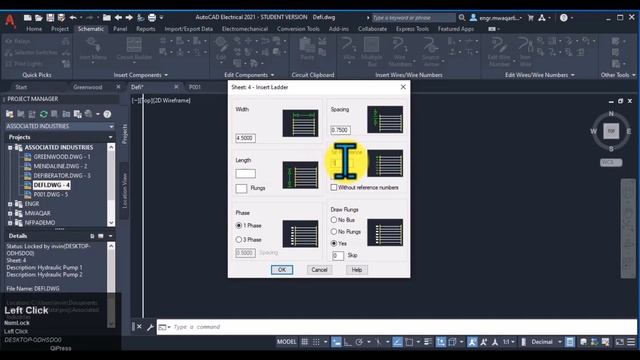The image size is (640, 360).
Task: Click the Paste icon in Circuit Clipboard
Action: click(307, 48)
